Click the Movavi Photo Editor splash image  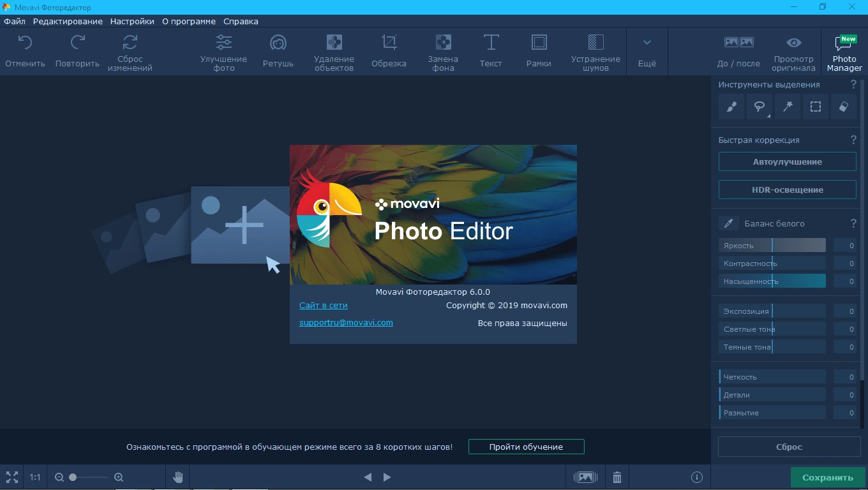(x=433, y=214)
